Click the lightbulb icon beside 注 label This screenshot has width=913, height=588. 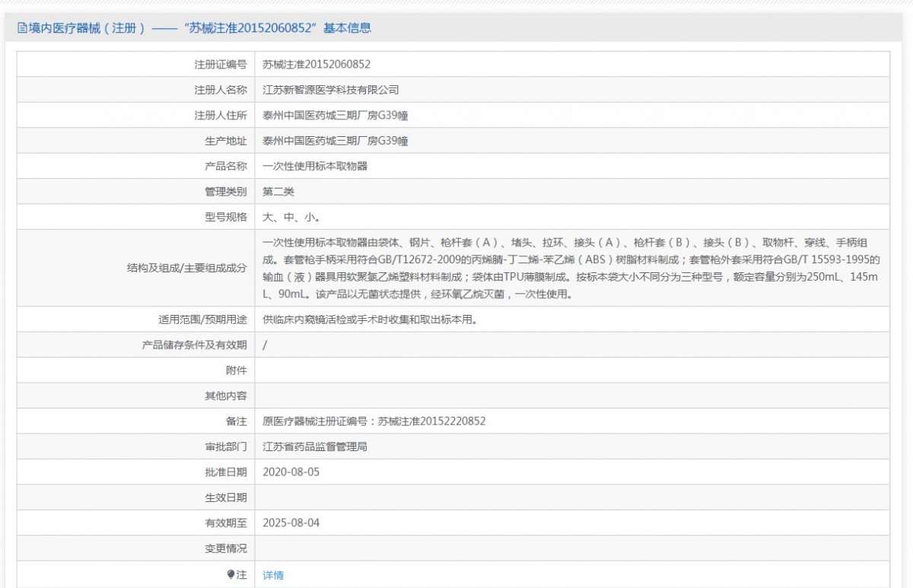[x=231, y=575]
